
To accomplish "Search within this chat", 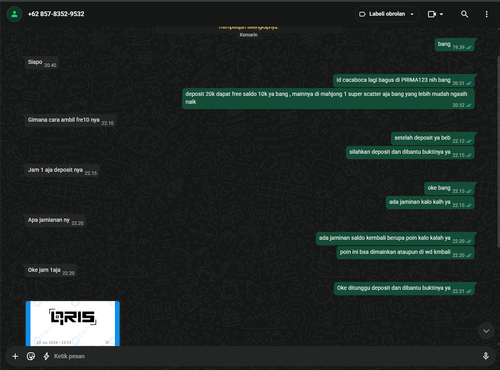I will 464,14.
